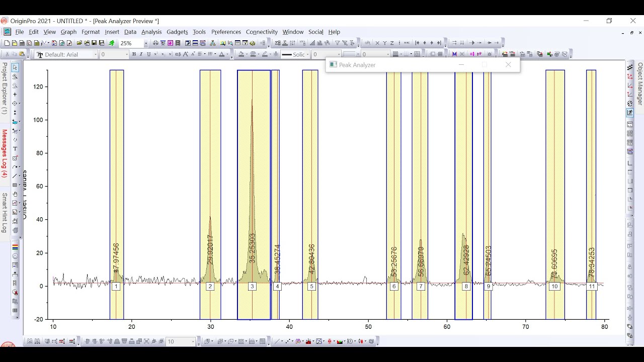Click the Superscript icon
The height and width of the screenshot is (362, 644).
coord(155,54)
